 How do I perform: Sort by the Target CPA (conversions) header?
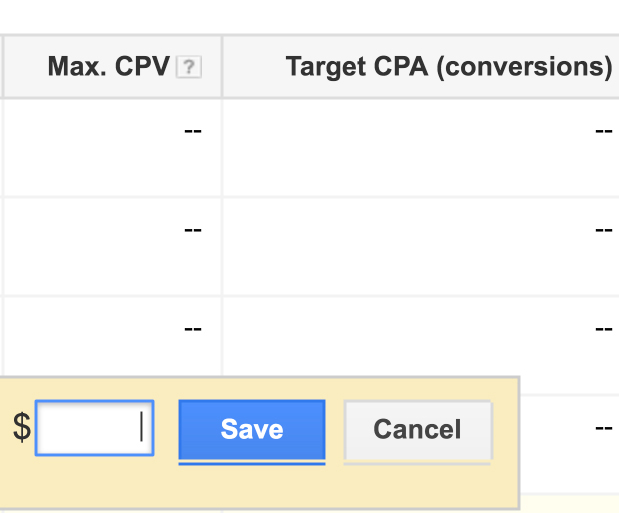pos(448,67)
